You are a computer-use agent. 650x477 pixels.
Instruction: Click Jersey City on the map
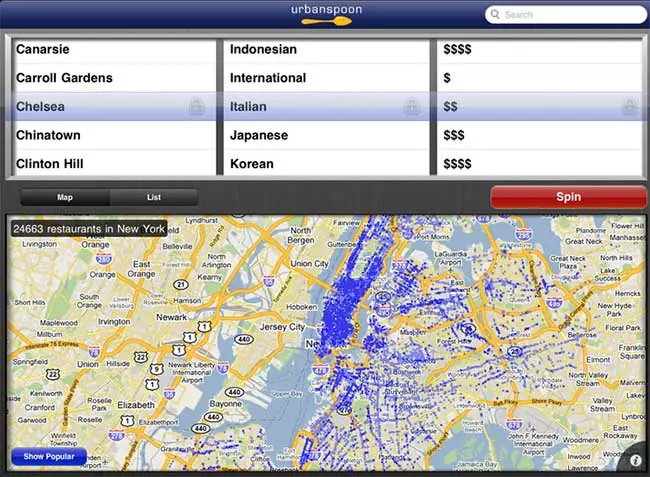[x=282, y=327]
